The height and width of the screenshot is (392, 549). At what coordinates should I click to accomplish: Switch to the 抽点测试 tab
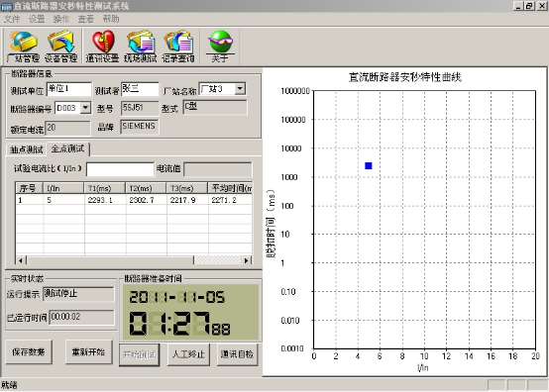[x=27, y=149]
